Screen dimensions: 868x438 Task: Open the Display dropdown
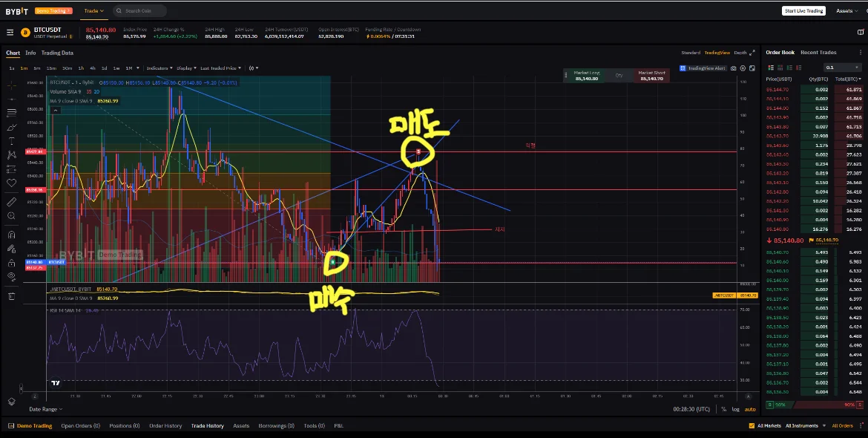click(186, 68)
